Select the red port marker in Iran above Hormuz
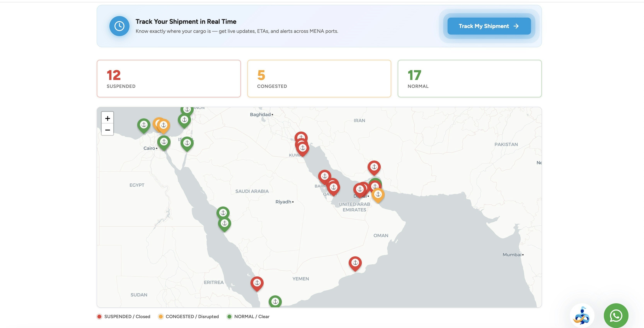Viewport: 644px width, 328px height. click(374, 167)
